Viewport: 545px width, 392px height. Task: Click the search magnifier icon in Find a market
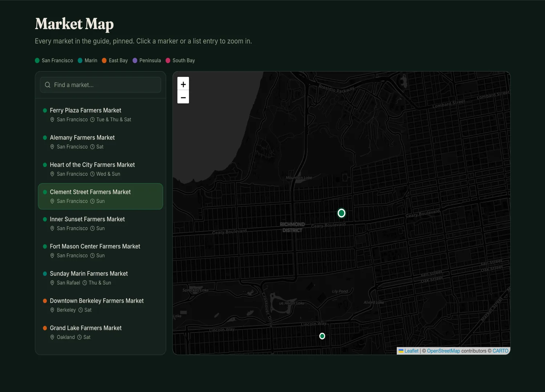click(x=48, y=85)
